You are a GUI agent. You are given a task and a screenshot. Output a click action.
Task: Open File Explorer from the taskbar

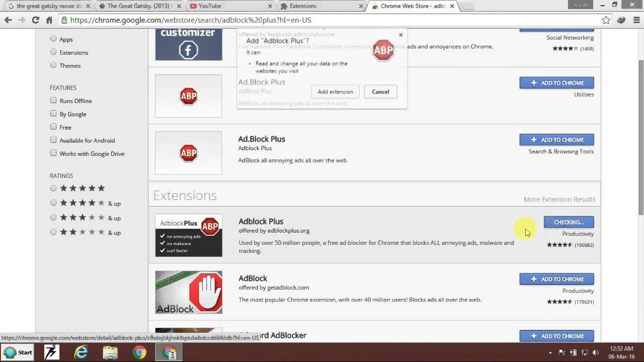110,352
